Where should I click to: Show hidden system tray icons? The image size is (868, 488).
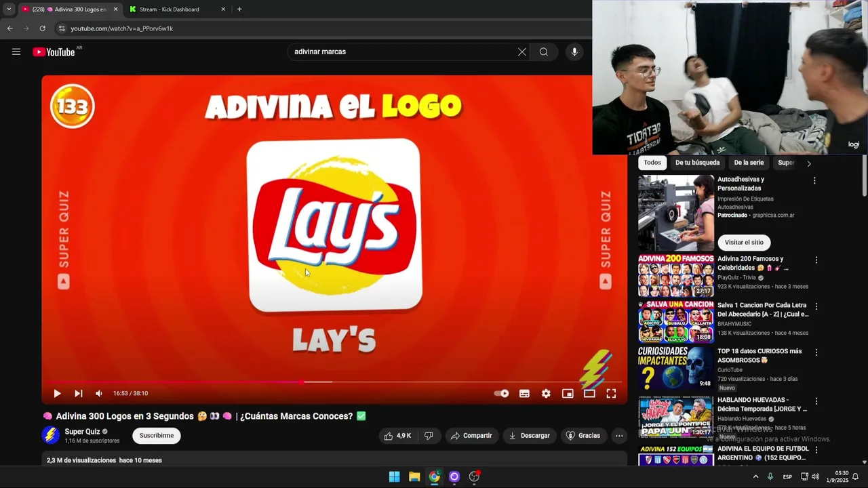click(755, 476)
